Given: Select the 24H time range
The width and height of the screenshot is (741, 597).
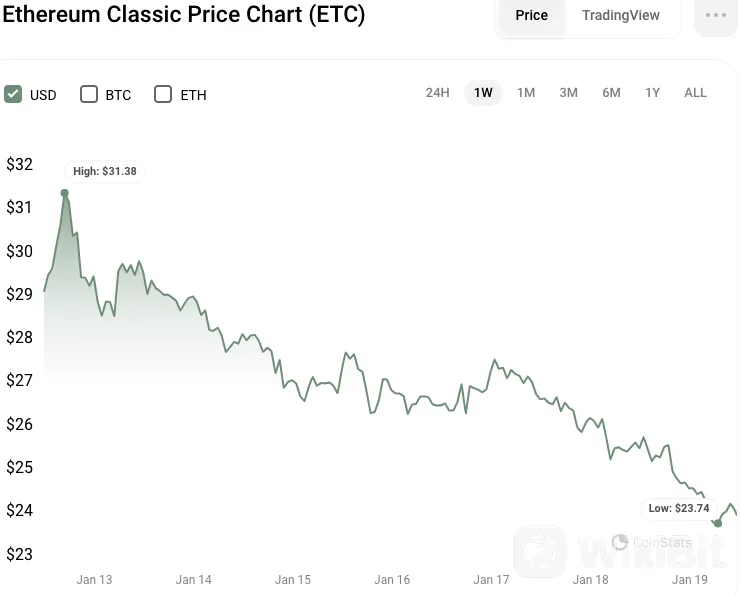Looking at the screenshot, I should (x=437, y=93).
